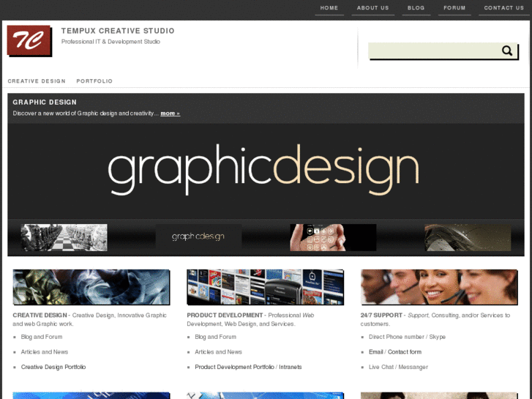
Task: Open the Home menu item
Action: point(329,8)
